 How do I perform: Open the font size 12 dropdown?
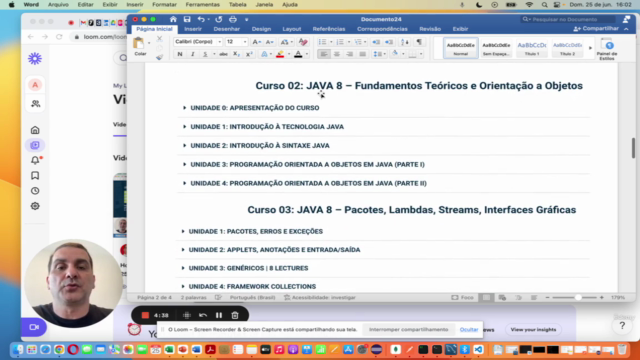coord(245,42)
